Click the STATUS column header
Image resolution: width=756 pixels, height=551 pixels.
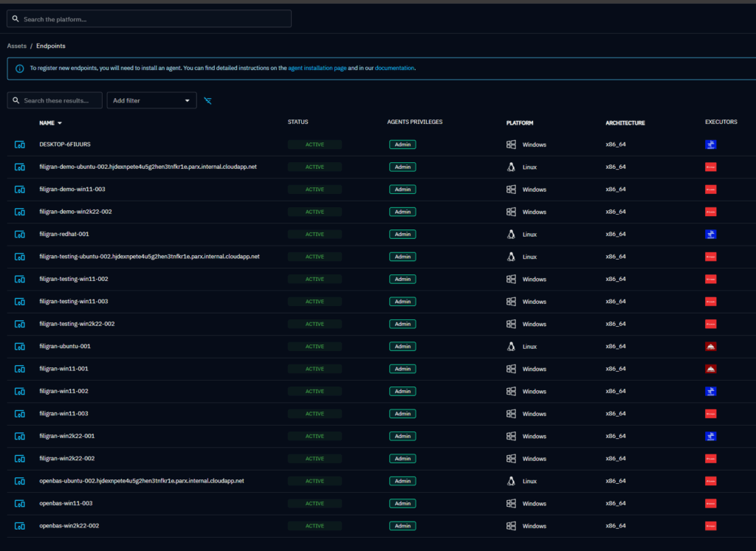click(298, 122)
